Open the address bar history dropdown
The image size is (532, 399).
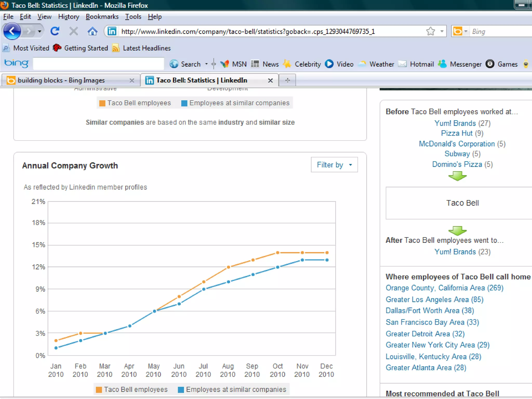pos(442,31)
